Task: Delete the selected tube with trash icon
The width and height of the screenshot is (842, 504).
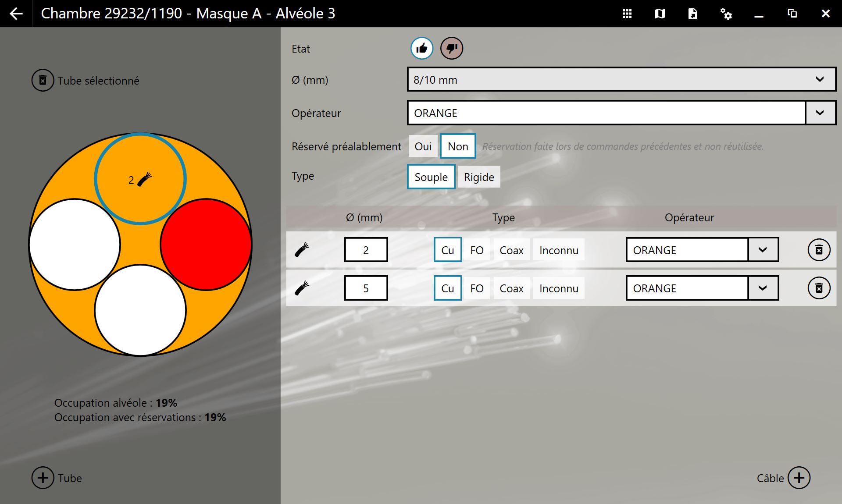Action: click(x=43, y=80)
